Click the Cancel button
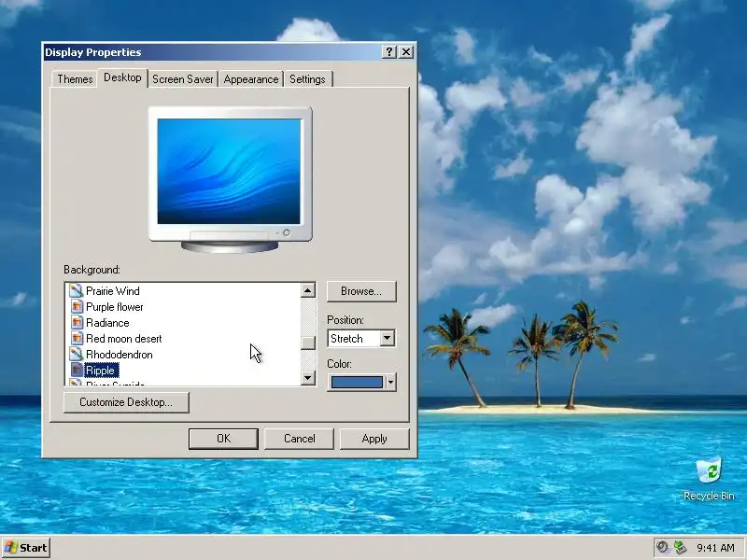This screenshot has height=560, width=747. click(299, 439)
